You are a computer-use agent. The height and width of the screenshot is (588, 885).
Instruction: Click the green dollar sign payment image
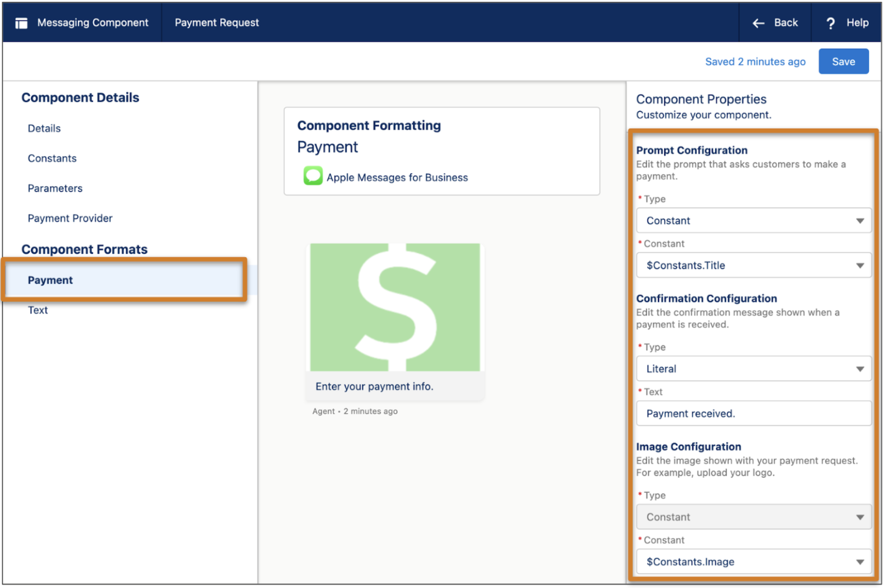point(395,306)
